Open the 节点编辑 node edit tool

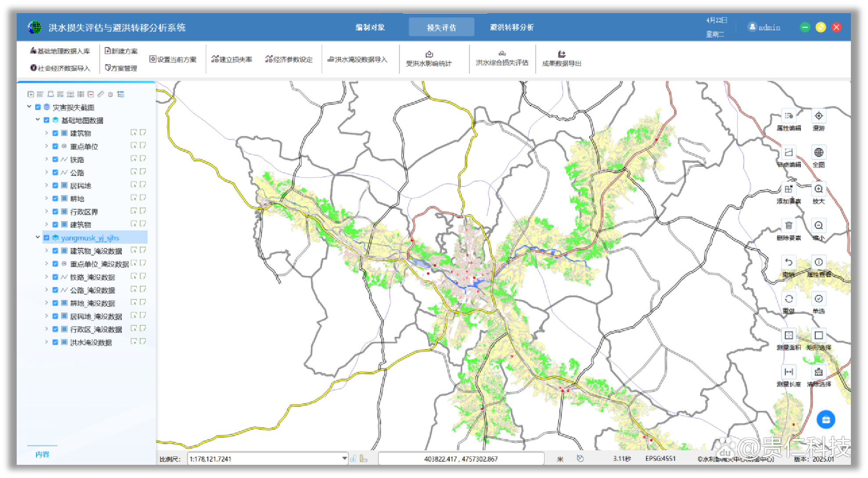click(788, 157)
